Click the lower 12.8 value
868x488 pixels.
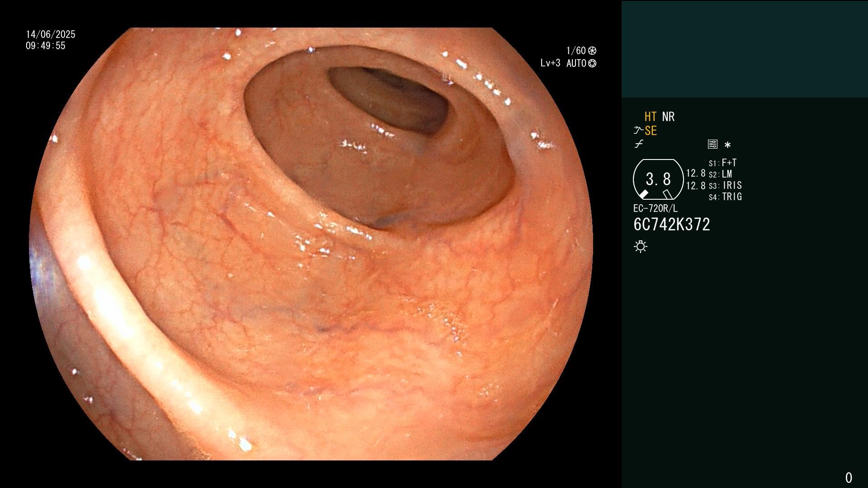696,185
